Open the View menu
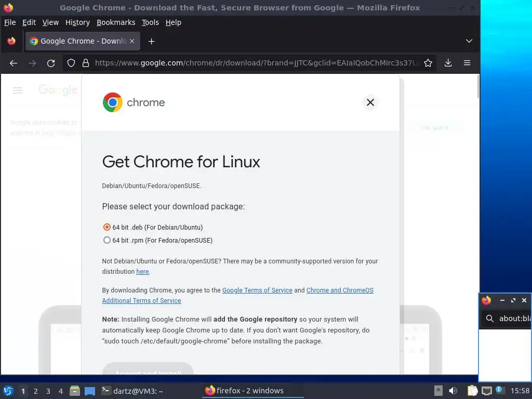This screenshot has height=399, width=532. (x=50, y=22)
